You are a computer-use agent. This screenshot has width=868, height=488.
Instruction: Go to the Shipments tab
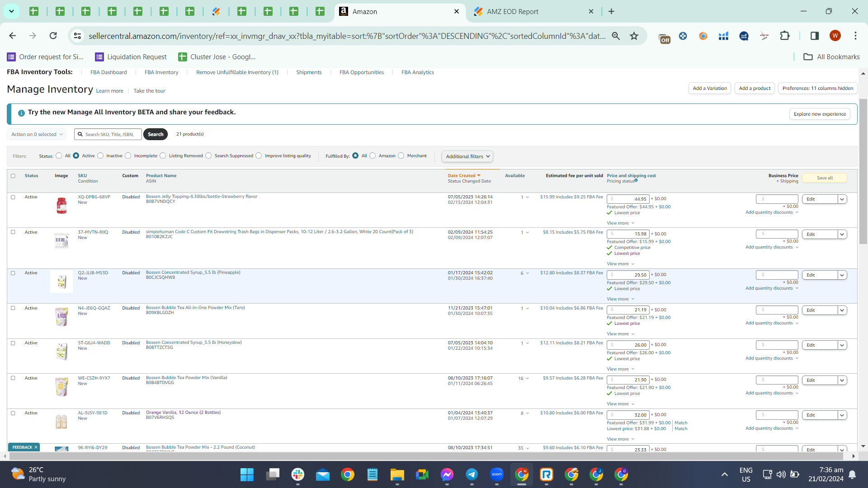click(309, 72)
